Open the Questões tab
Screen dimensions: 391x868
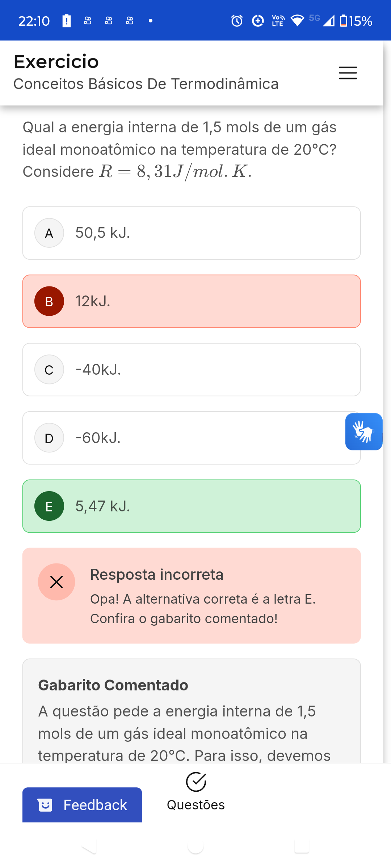coord(196,804)
